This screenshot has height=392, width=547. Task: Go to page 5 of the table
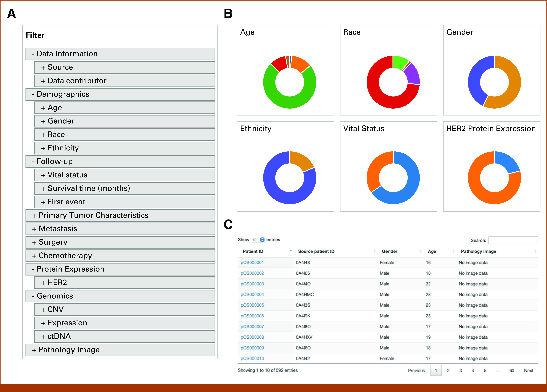(485, 371)
